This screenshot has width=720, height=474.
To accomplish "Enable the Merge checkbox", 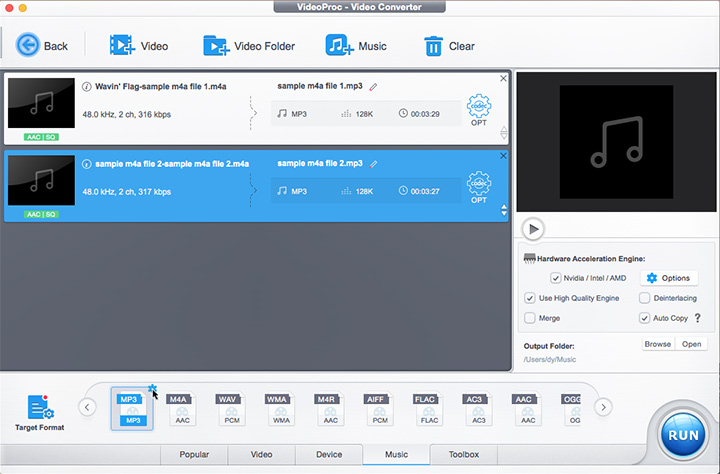I will point(530,318).
